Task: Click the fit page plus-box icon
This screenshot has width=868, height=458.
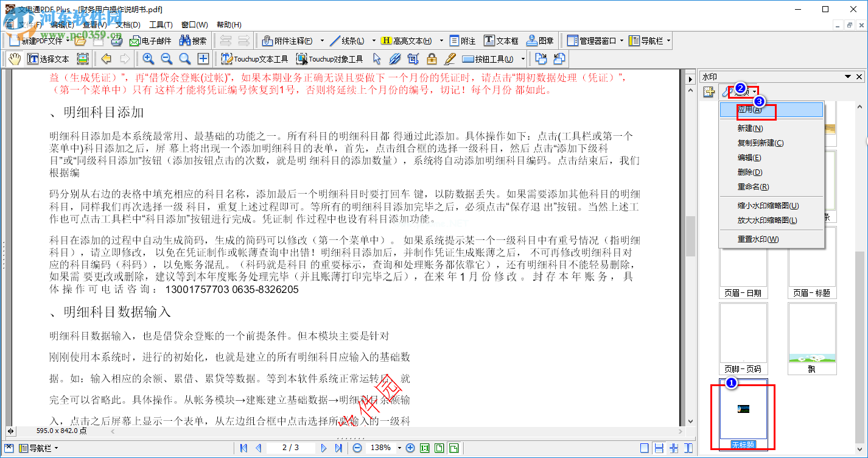Action: click(203, 59)
